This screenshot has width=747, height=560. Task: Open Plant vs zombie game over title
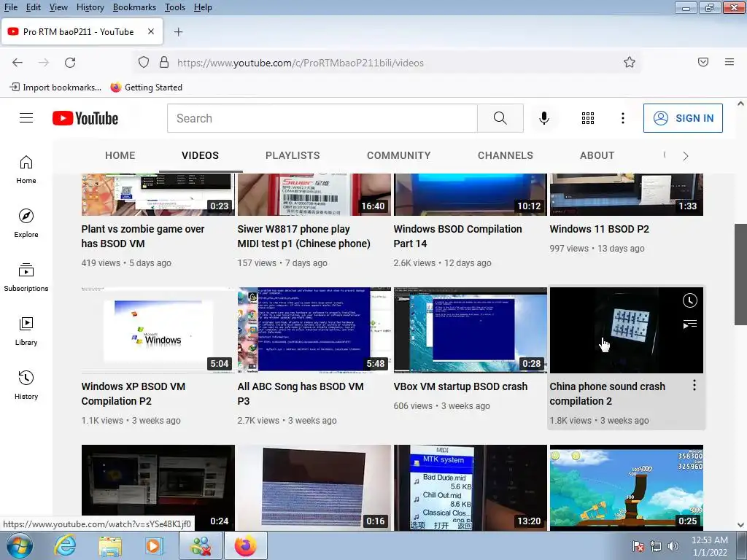coord(143,236)
